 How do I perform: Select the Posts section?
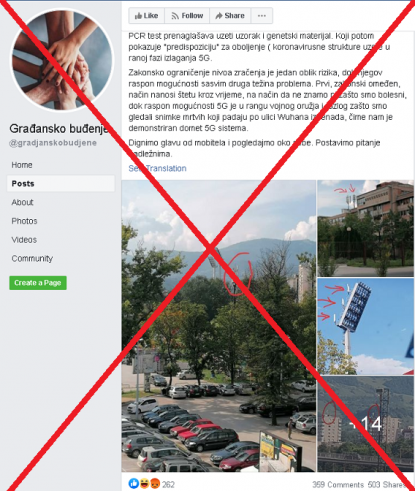click(x=61, y=183)
